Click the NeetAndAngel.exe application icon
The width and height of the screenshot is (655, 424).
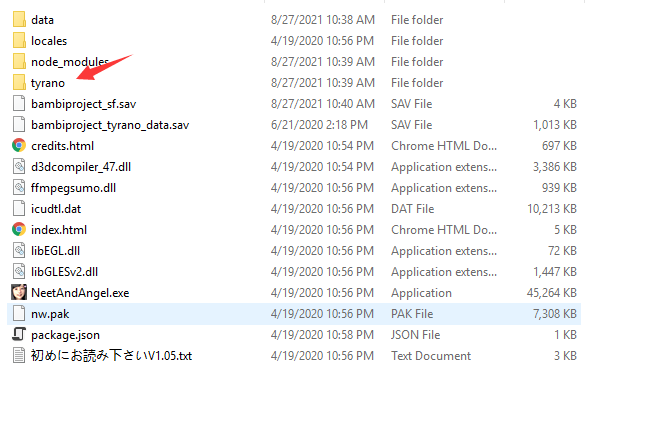click(x=19, y=292)
